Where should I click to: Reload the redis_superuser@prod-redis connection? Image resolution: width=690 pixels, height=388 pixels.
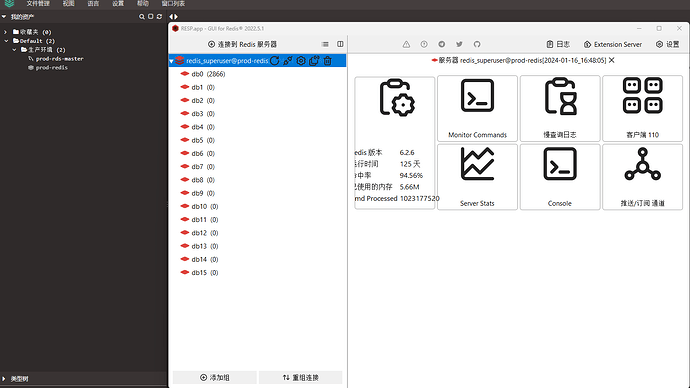(275, 61)
